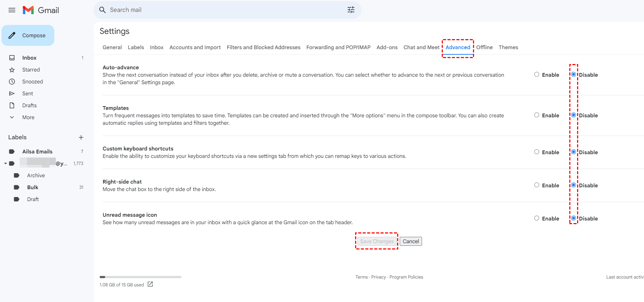
Task: Select Disable for Unread message icon
Action: click(x=573, y=218)
